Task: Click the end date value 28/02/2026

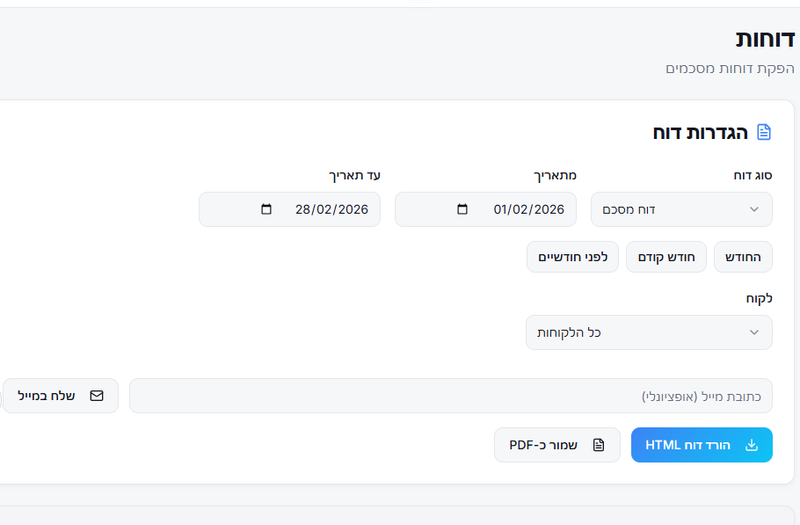Action: click(332, 210)
